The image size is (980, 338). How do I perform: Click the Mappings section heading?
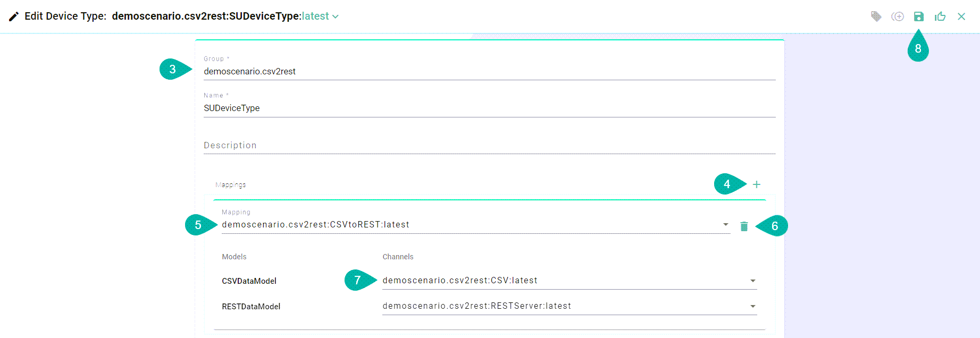(x=230, y=185)
